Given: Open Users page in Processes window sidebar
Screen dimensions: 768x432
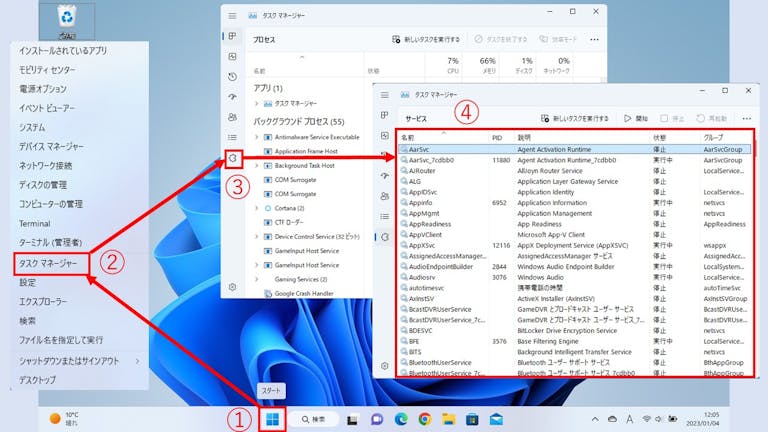Looking at the screenshot, I should [x=233, y=117].
